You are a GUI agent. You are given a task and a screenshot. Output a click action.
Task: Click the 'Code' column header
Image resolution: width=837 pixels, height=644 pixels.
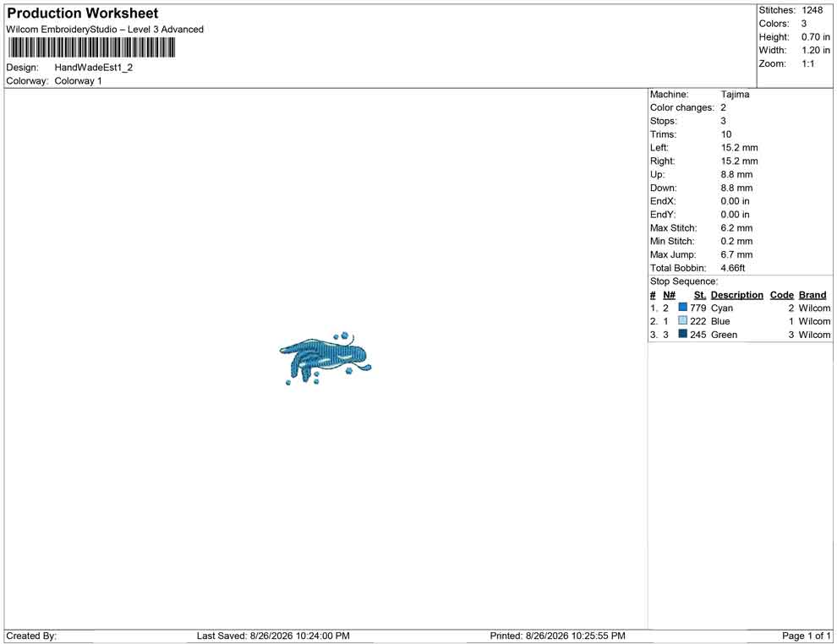781,294
